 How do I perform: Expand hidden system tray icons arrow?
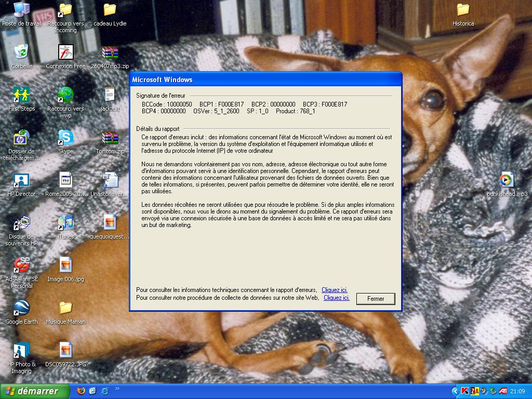pos(455,391)
